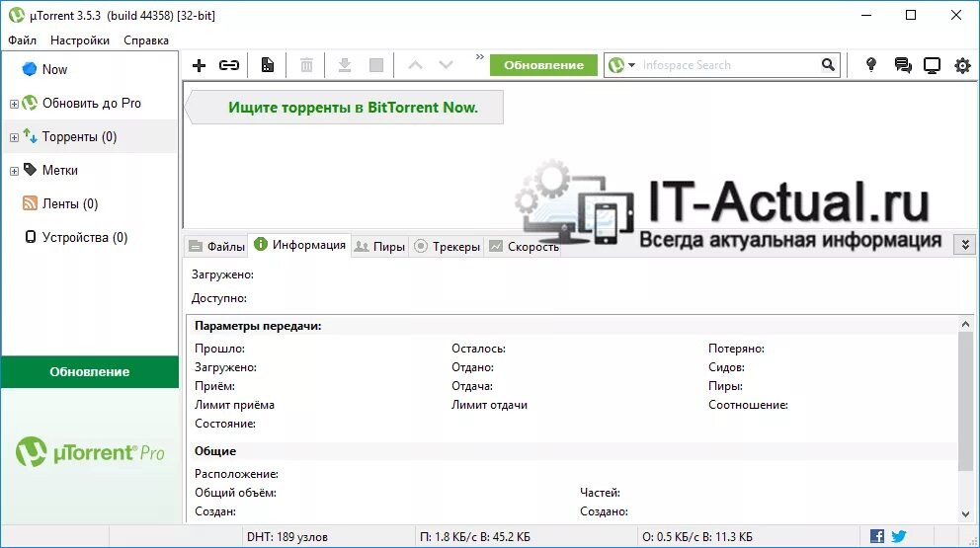Viewport: 980px width, 548px height.
Task: Open search provider dropdown with uTorrent logo
Action: [x=621, y=65]
